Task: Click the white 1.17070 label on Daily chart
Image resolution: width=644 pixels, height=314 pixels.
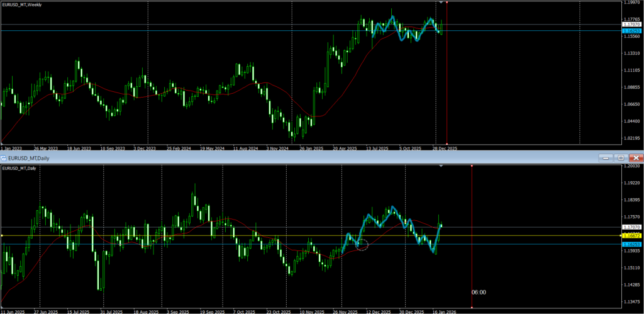Action: pos(631,227)
